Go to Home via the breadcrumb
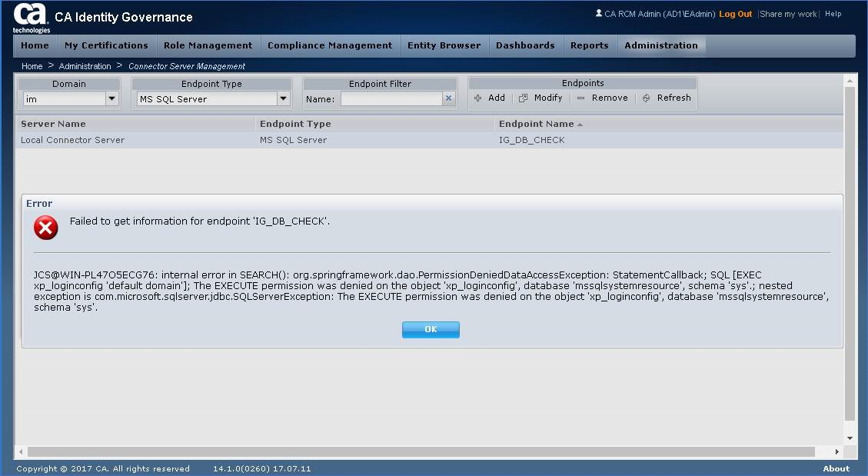This screenshot has height=476, width=868. click(x=32, y=66)
